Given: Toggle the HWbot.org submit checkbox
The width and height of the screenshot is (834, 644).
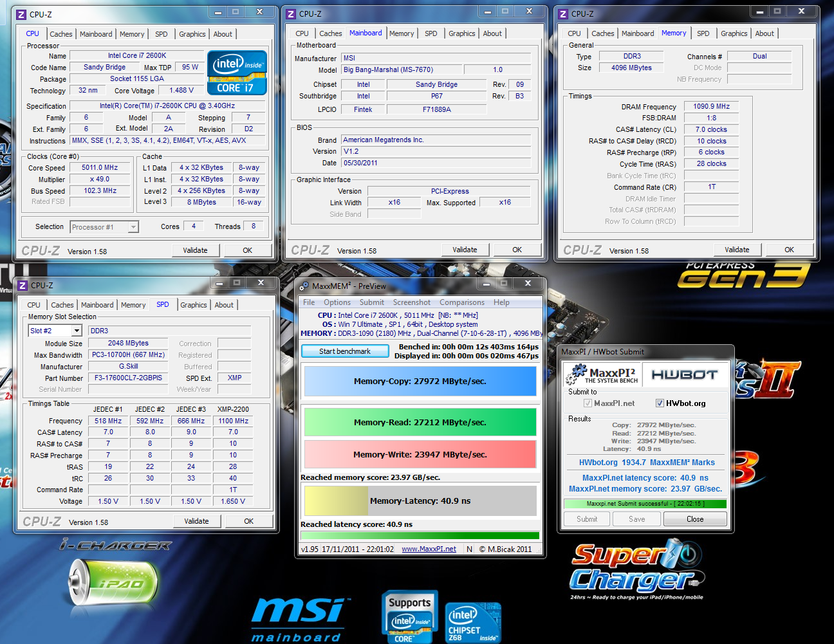Looking at the screenshot, I should (x=660, y=403).
